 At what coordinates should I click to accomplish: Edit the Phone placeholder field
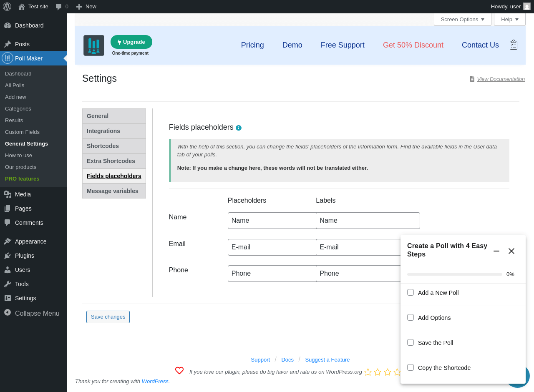[272, 274]
